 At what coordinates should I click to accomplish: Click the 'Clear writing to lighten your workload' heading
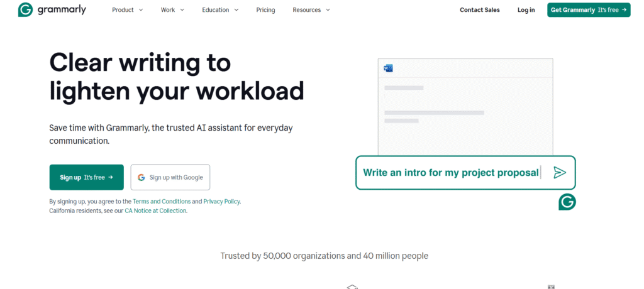tap(177, 77)
